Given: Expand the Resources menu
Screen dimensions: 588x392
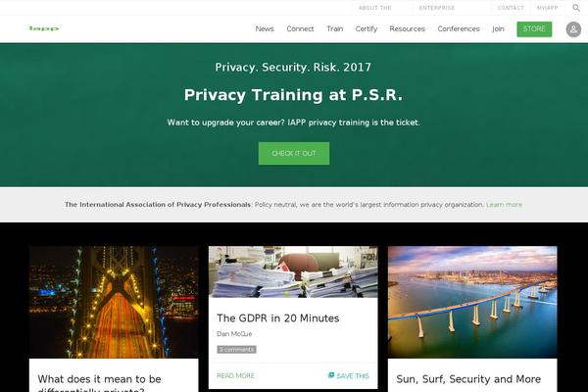Looking at the screenshot, I should 408,28.
